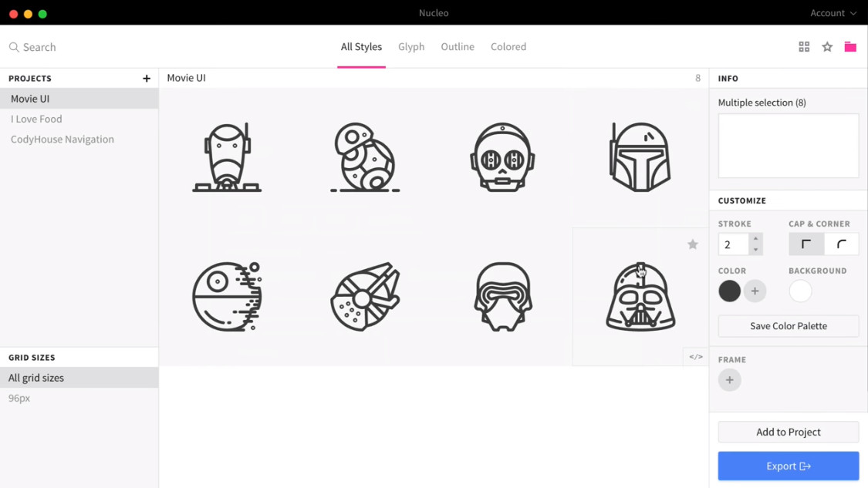868x488 pixels.
Task: Select the Boba Fett helmet icon
Action: click(x=640, y=157)
